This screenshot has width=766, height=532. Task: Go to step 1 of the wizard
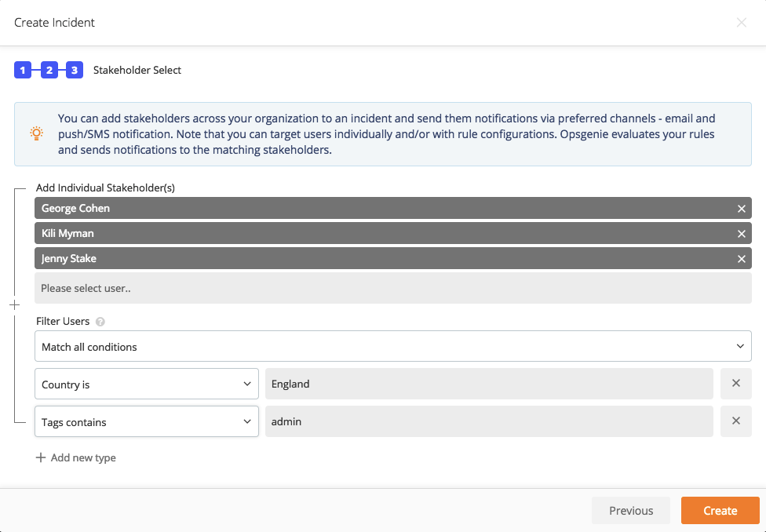(23, 70)
